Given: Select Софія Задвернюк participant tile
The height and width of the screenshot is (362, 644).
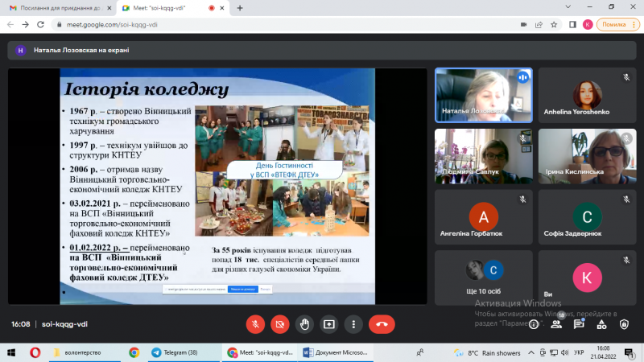Looking at the screenshot, I should tap(588, 216).
